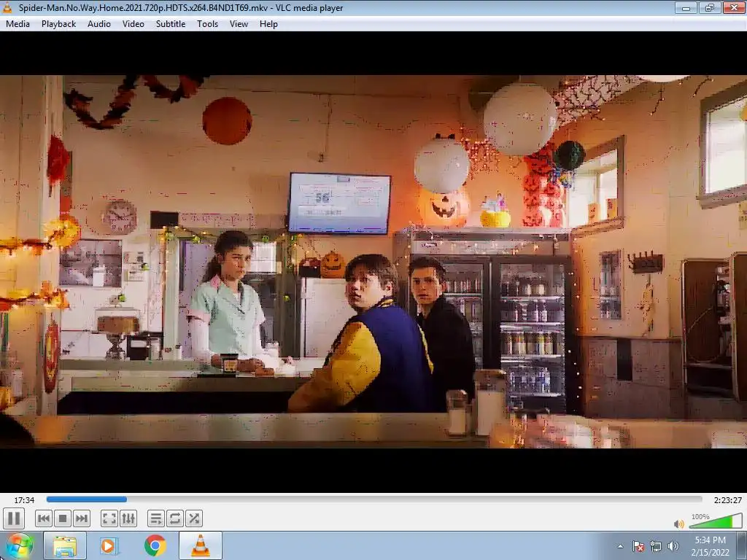This screenshot has width=747, height=560.
Task: Skip to next media in playlist
Action: pyautogui.click(x=82, y=518)
